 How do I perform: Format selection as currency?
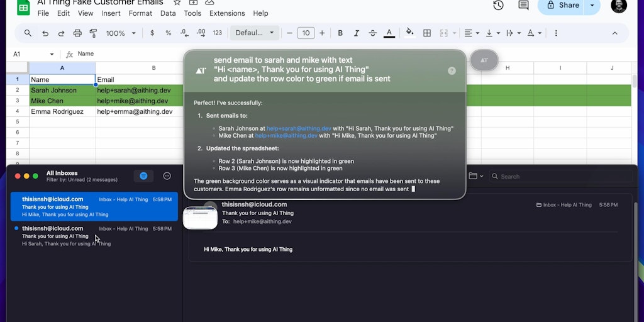[152, 33]
